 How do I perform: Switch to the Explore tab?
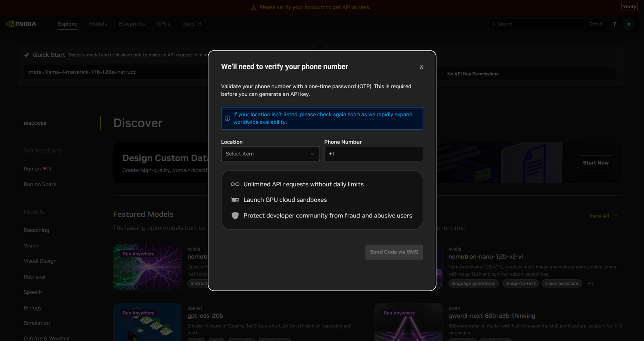tap(67, 24)
